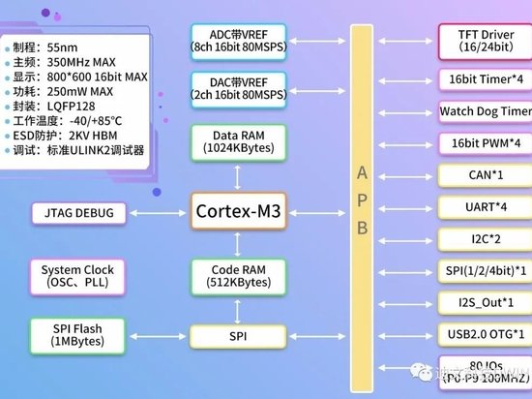The image size is (532, 399).
Task: Click the 功耗：250mW MAX spec line
Action: [63, 91]
